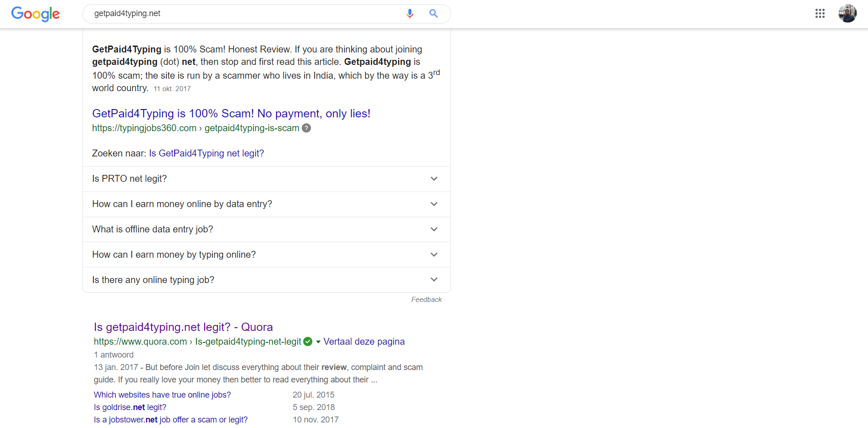
Task: Click the '20 jul. 2015' date
Action: [314, 395]
